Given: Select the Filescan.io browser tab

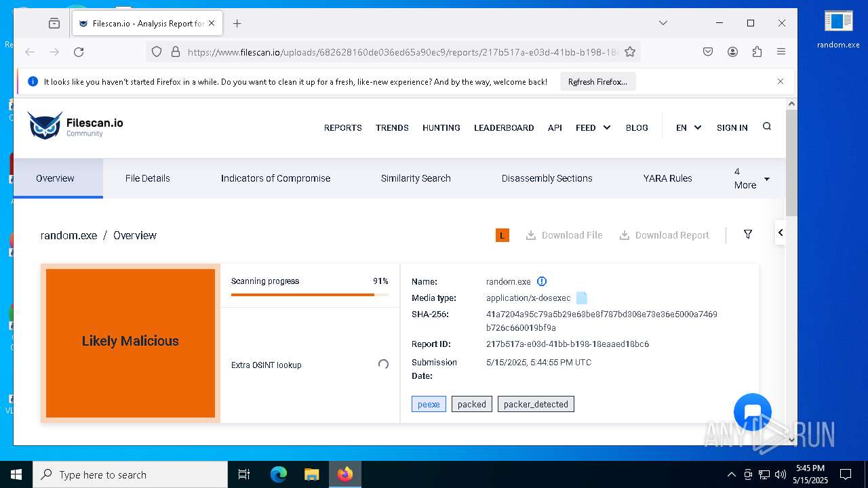Looking at the screenshot, I should [146, 23].
